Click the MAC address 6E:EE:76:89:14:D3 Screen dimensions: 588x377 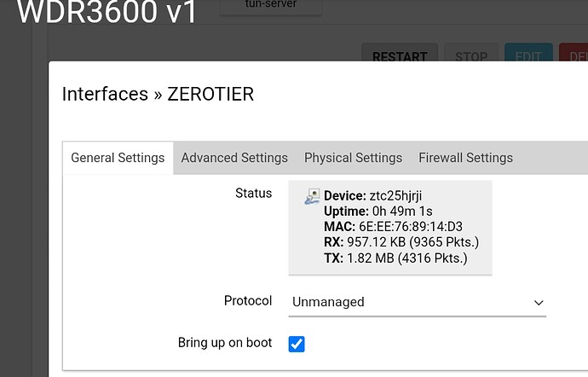tap(410, 227)
